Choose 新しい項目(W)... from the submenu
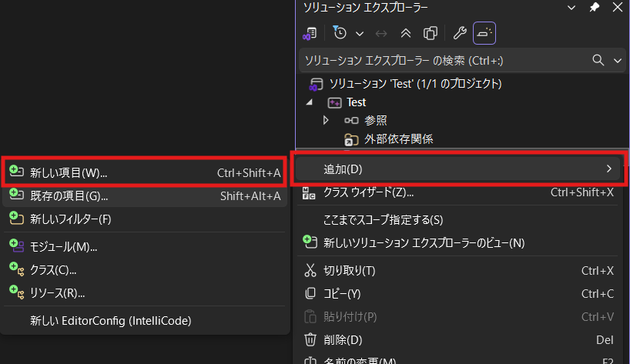 [x=69, y=173]
